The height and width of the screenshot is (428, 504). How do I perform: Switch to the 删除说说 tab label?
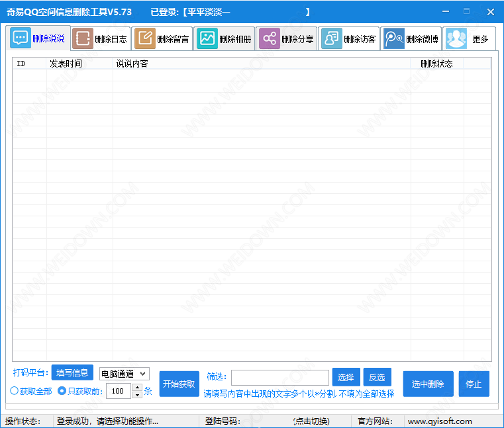[x=48, y=38]
